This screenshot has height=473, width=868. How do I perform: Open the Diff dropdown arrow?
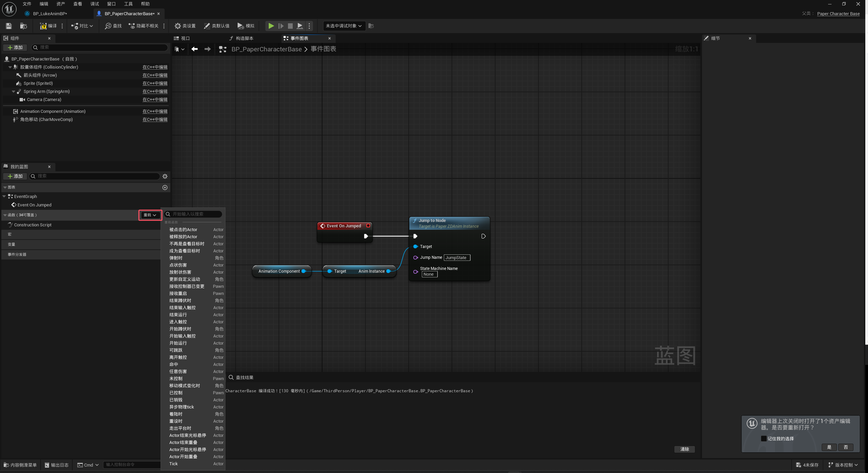point(91,26)
